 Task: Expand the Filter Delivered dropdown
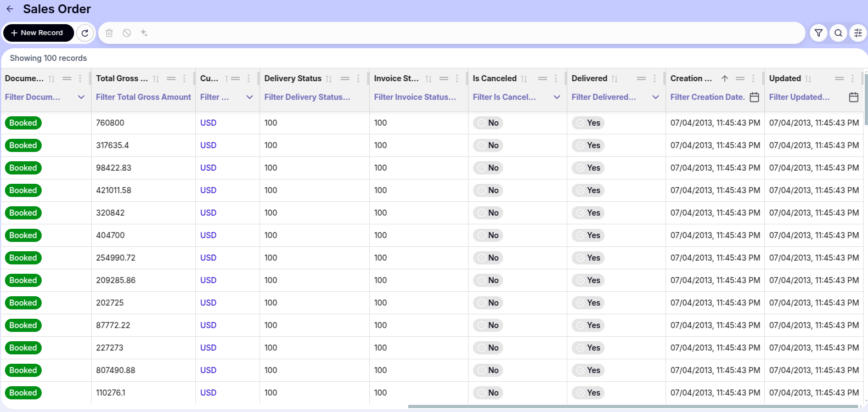pos(656,97)
